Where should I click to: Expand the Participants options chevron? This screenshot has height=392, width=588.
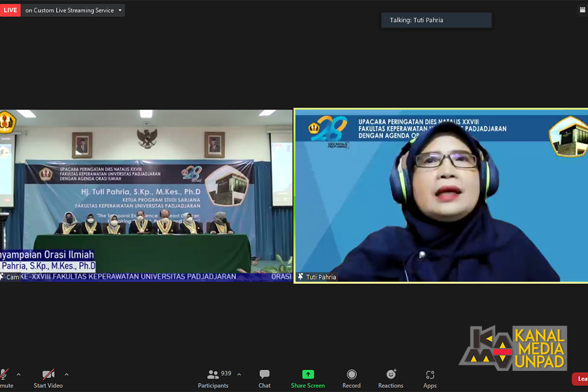click(x=239, y=375)
